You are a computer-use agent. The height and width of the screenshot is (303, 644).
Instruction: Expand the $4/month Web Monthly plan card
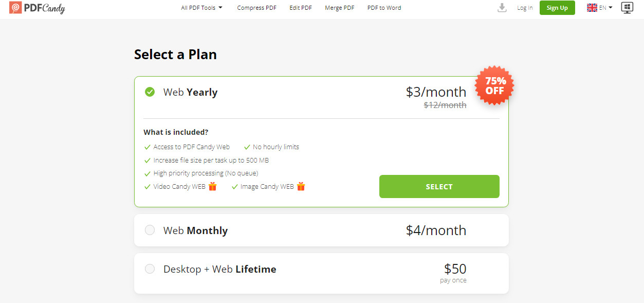(x=321, y=230)
